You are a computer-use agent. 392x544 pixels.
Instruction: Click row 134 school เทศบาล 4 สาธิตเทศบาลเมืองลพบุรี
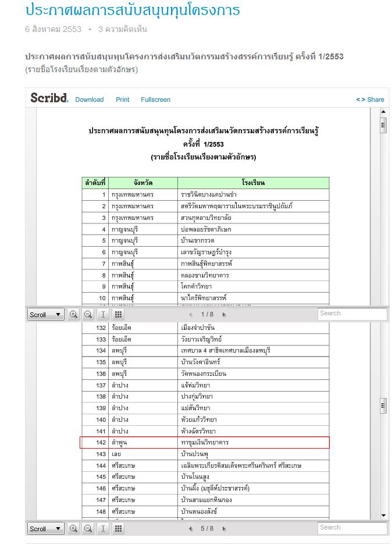(226, 351)
